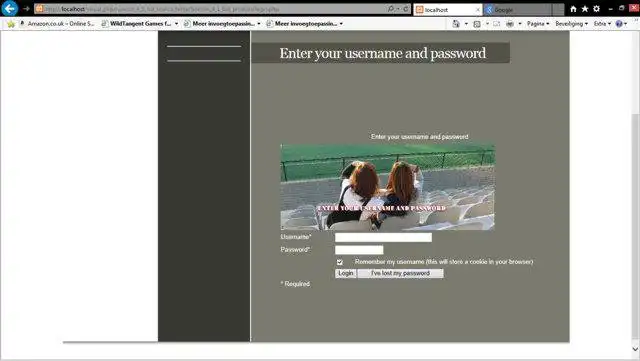This screenshot has height=361, width=640.
Task: Open the Beveiliging menu
Action: 571,24
